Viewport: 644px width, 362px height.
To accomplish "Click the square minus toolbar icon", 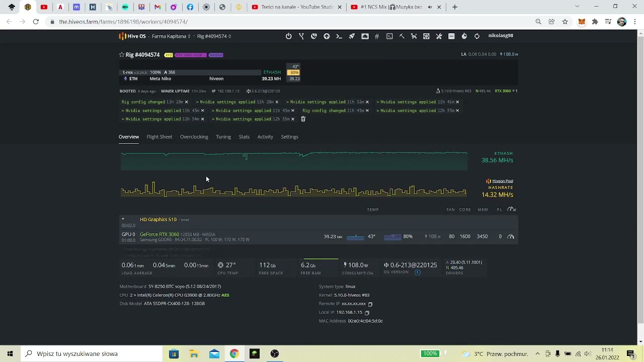I will click(451, 36).
